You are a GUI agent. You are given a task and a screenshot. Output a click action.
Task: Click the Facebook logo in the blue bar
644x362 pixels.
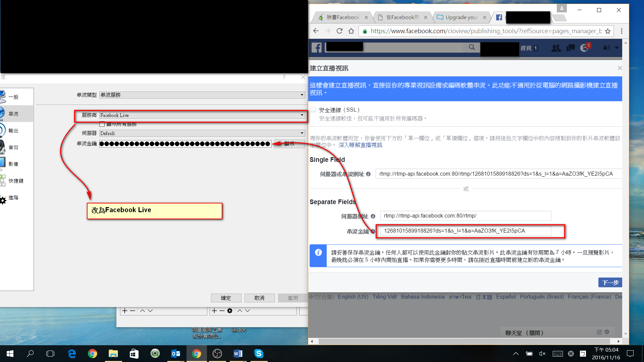316,48
